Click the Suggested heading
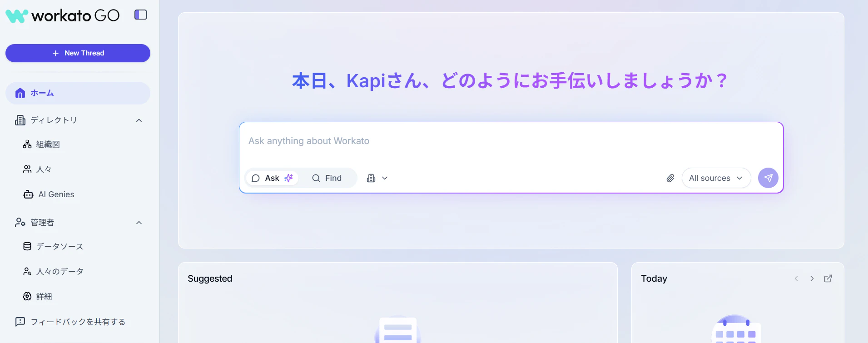 click(210, 278)
